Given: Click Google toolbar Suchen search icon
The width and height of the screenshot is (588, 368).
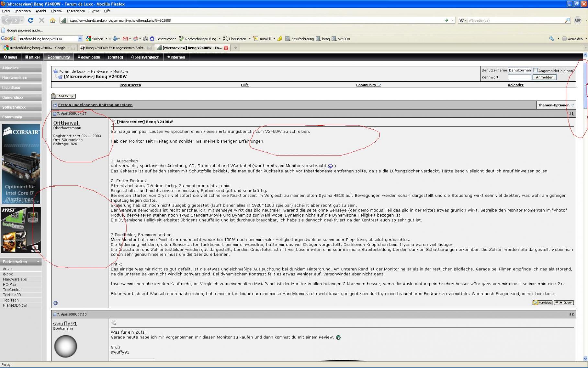Looking at the screenshot, I should [x=88, y=39].
